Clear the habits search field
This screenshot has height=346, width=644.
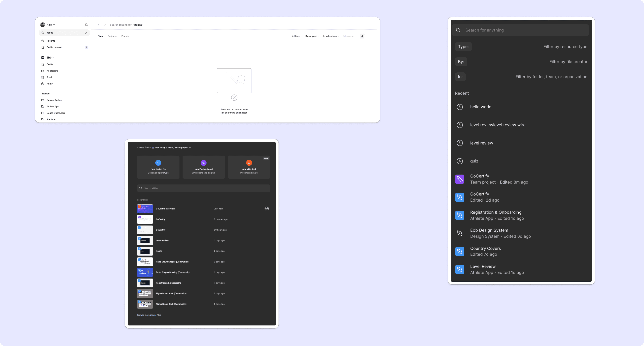(86, 33)
